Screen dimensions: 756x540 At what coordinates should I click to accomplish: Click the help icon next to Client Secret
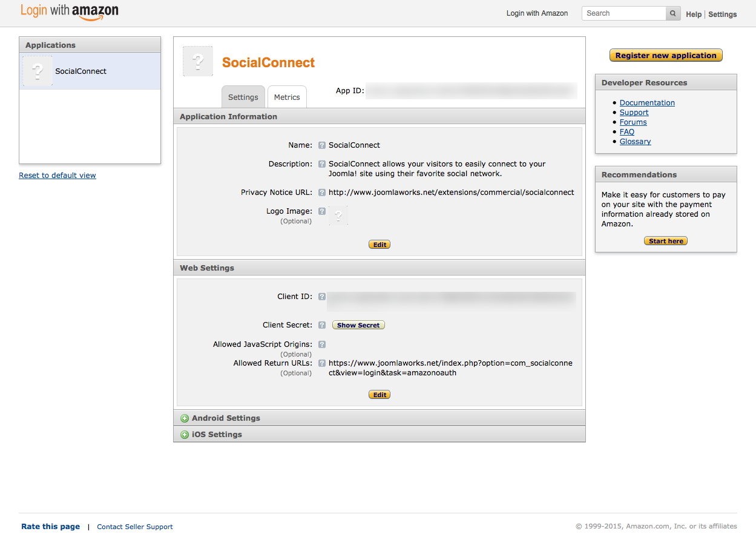click(x=322, y=325)
